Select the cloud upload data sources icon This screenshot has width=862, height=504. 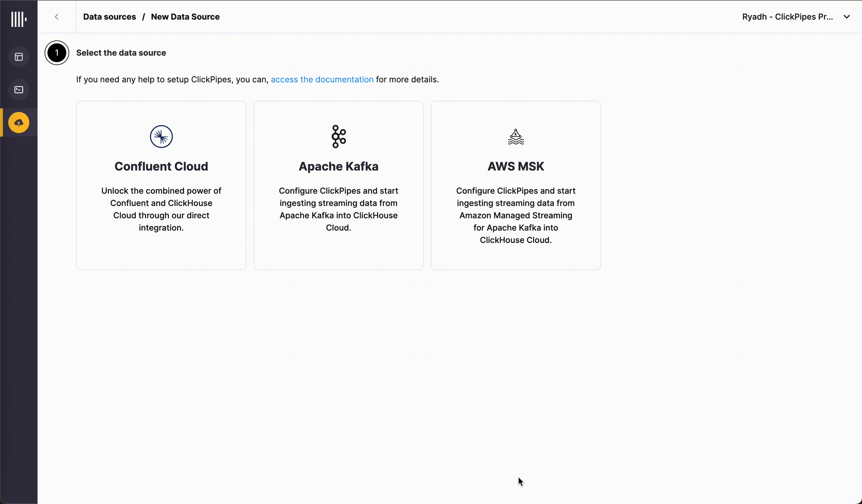19,122
